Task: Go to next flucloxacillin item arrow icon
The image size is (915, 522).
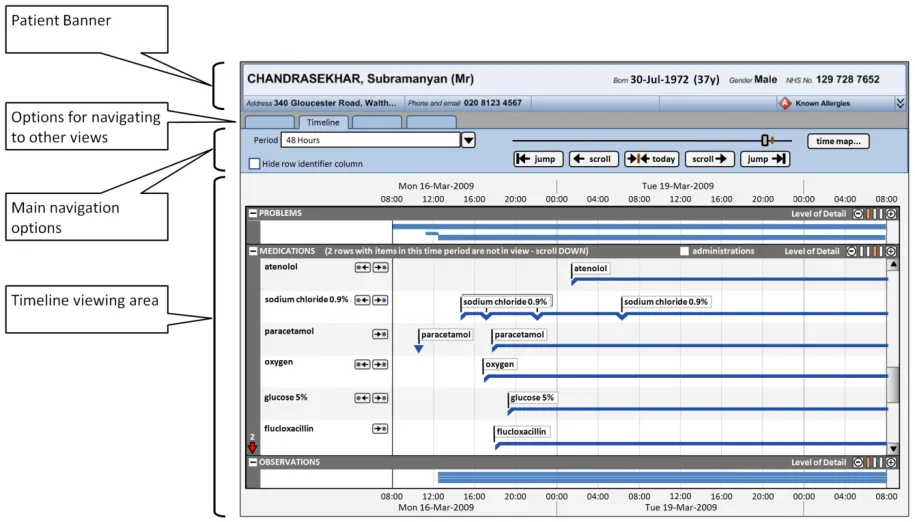Action: (380, 429)
